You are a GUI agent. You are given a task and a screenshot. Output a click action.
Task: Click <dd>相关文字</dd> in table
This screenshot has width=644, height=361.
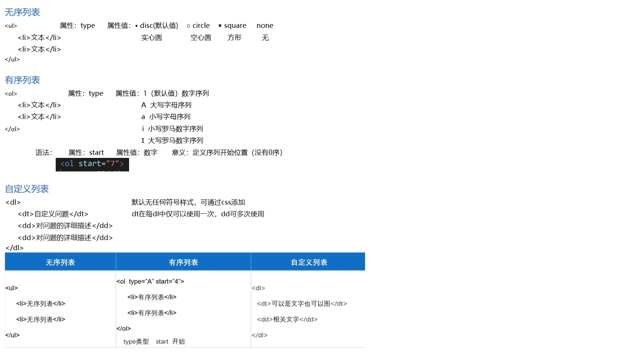pyautogui.click(x=287, y=319)
